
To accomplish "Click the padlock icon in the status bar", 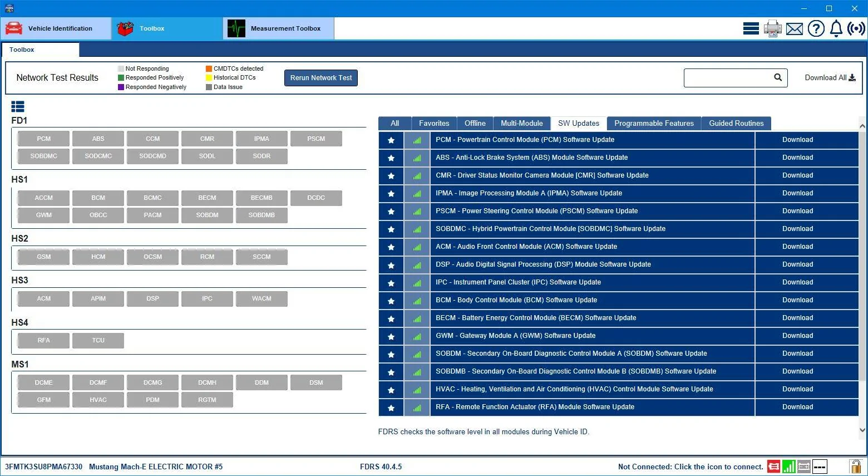I will (x=855, y=467).
